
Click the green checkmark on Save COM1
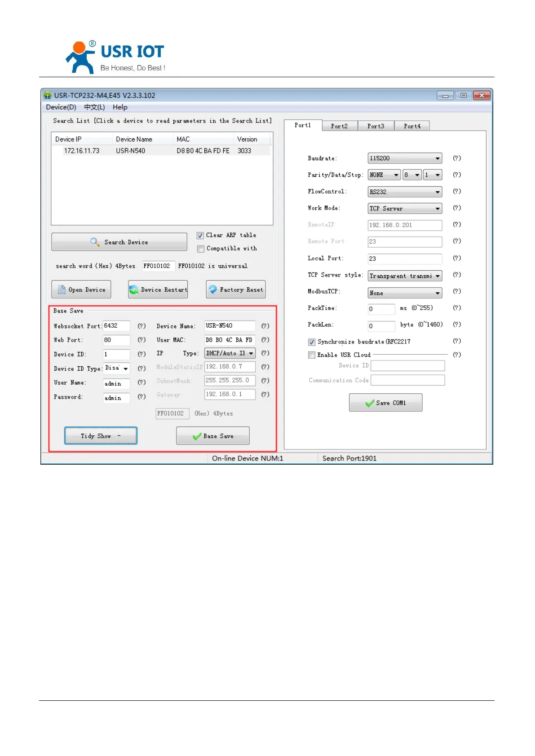370,403
